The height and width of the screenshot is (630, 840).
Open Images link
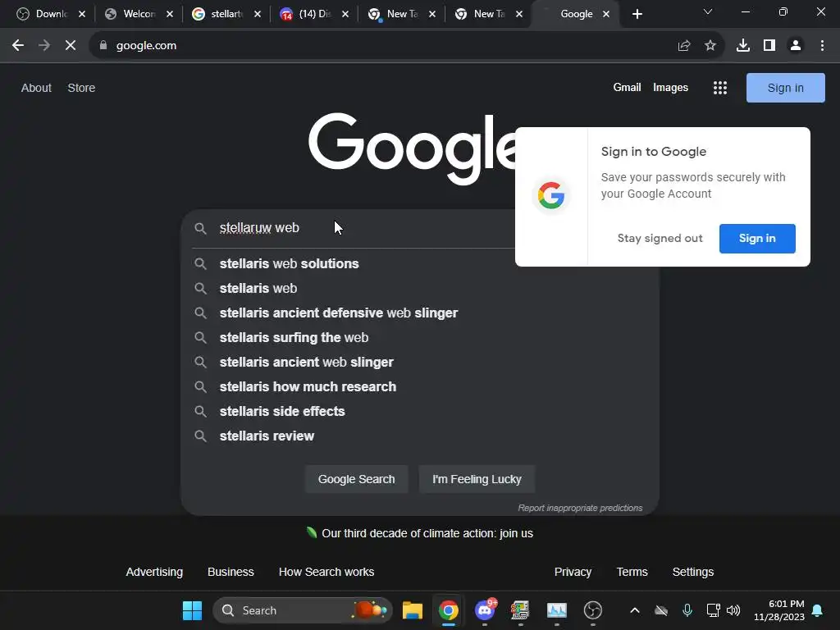pyautogui.click(x=670, y=87)
